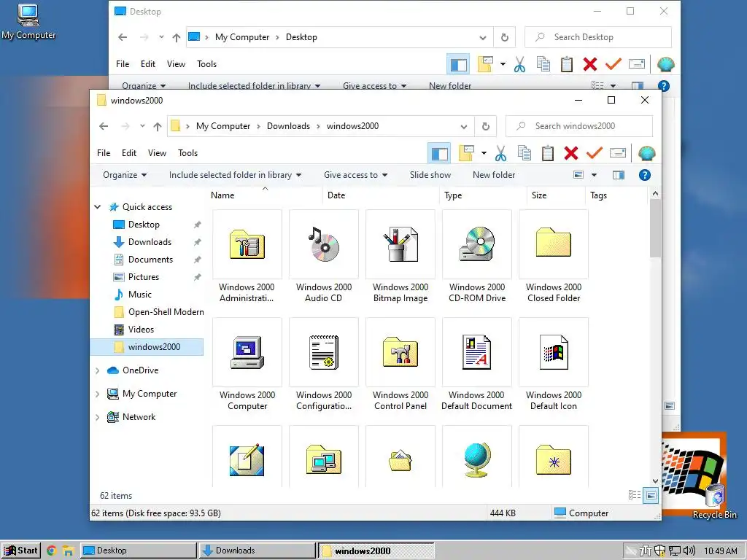747x560 pixels.
Task: Click the shell settings icon in windows2000 toolbar
Action: [646, 153]
